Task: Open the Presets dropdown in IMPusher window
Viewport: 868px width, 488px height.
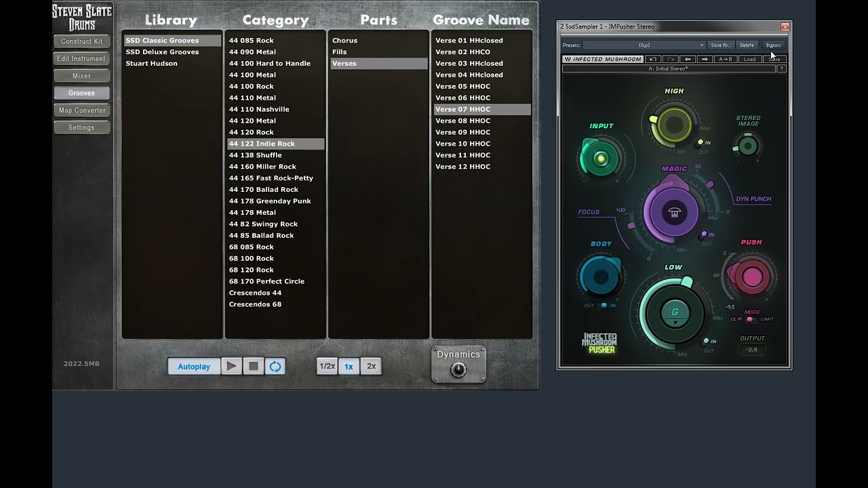Action: coord(644,45)
